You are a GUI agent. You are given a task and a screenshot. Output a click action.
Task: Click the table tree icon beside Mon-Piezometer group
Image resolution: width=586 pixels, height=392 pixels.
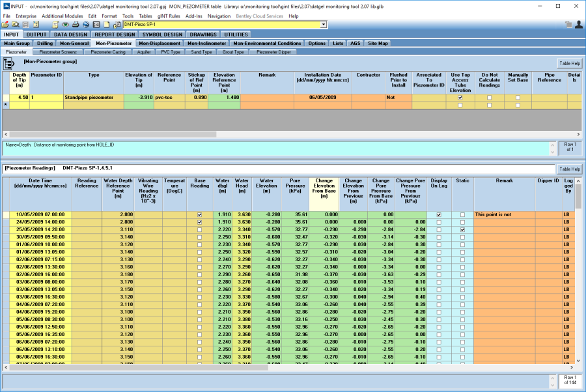(10, 63)
